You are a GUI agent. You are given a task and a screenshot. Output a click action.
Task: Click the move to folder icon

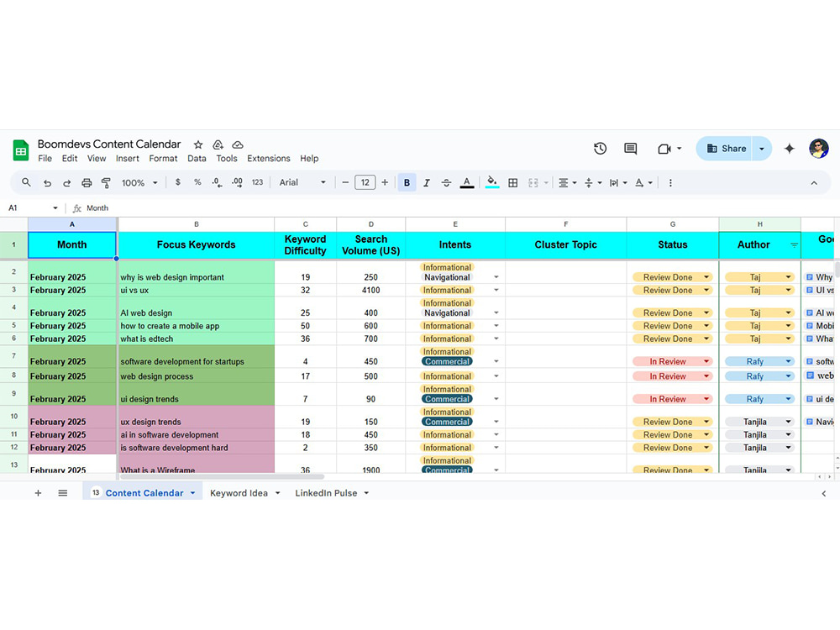218,144
